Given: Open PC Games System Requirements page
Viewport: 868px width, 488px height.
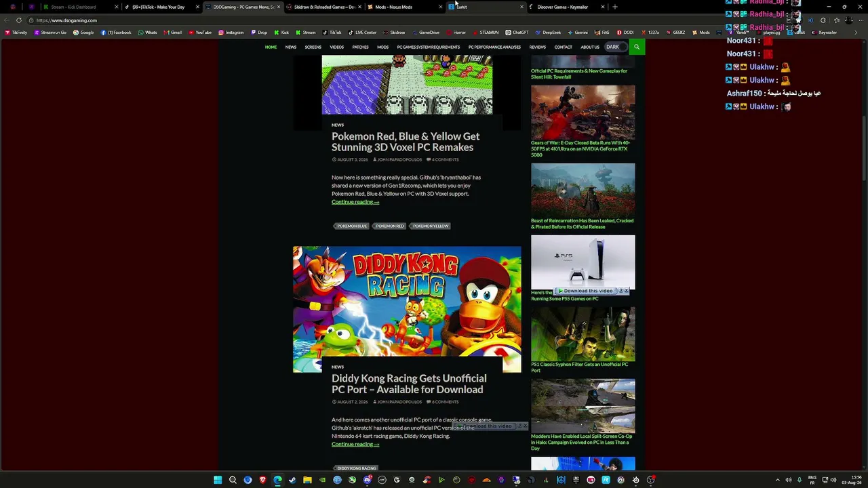Looking at the screenshot, I should point(429,47).
